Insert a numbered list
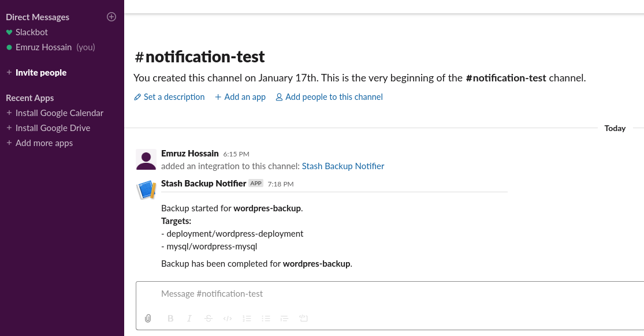644x336 pixels. [247, 318]
